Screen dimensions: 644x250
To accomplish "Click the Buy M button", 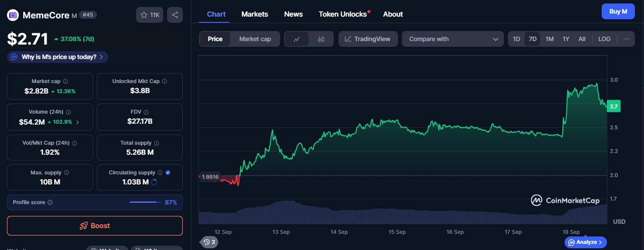I will click(x=618, y=11).
